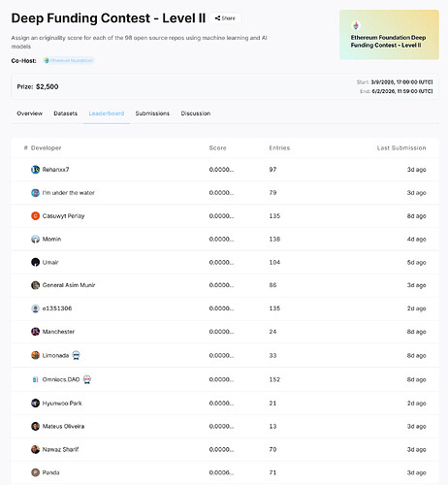The image size is (448, 485).
Task: Click e1351306's default avatar icon
Action: coord(35,308)
